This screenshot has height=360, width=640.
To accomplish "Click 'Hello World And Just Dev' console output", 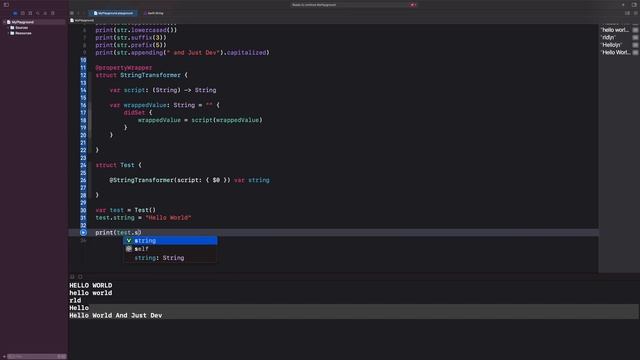I will pyautogui.click(x=116, y=316).
